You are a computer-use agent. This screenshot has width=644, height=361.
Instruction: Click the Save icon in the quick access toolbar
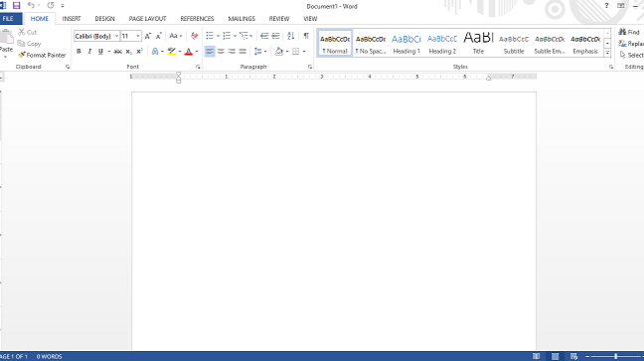16,5
